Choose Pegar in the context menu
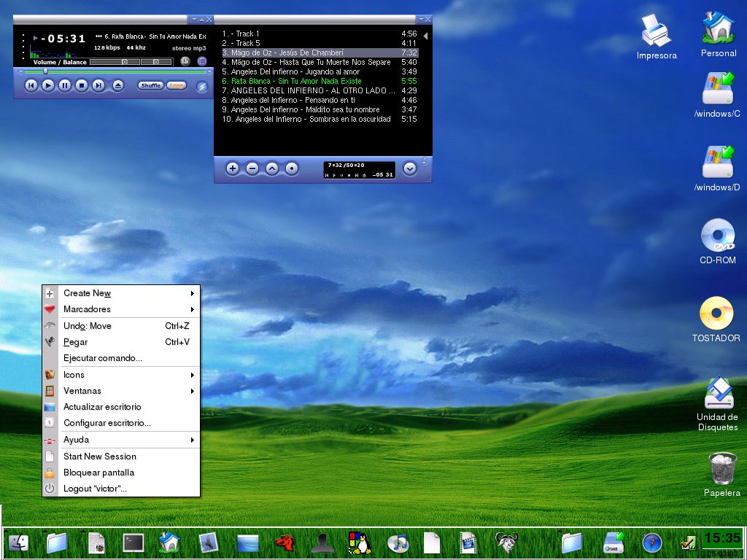The height and width of the screenshot is (560, 747). (122, 343)
